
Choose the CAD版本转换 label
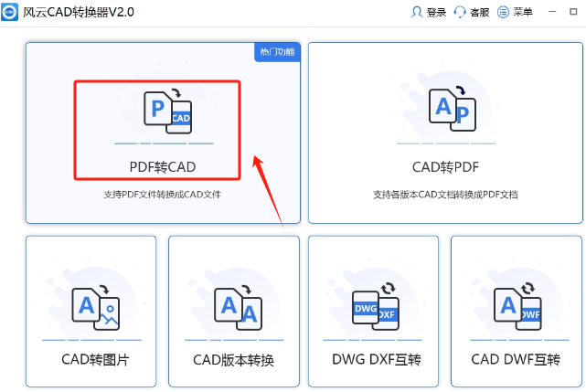(234, 360)
